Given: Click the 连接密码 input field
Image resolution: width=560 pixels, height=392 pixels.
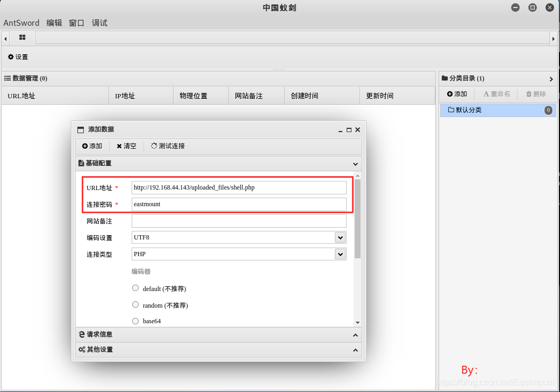Looking at the screenshot, I should point(239,205).
